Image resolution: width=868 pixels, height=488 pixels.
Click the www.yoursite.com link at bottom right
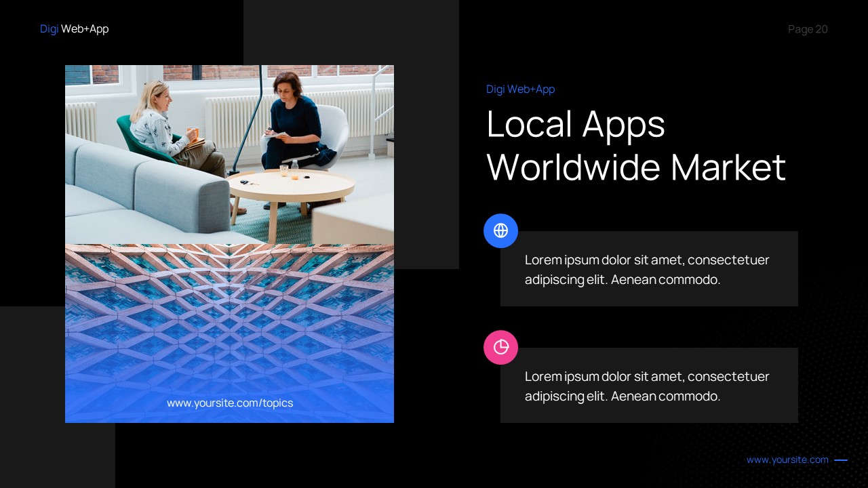(787, 460)
